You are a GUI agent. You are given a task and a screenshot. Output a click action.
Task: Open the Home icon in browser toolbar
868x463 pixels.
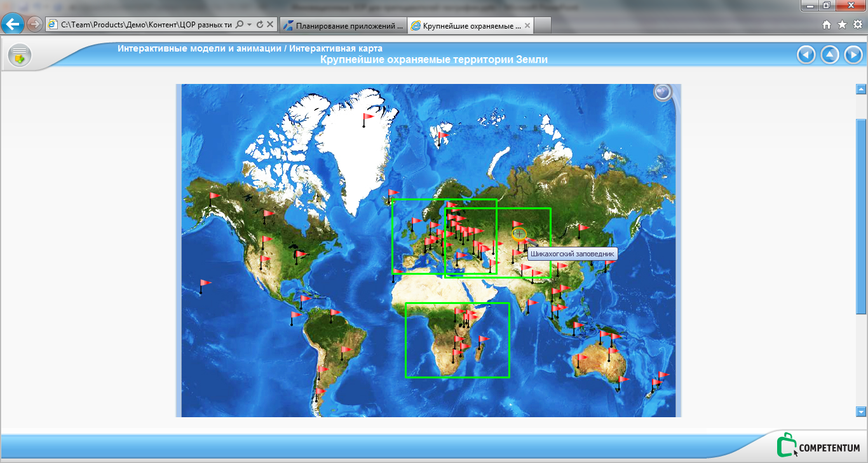tap(827, 25)
